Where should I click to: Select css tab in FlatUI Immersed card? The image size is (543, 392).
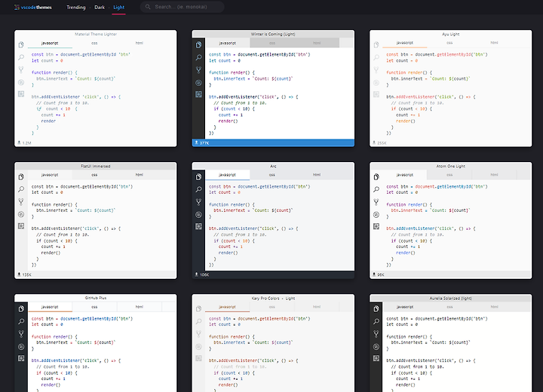94,175
